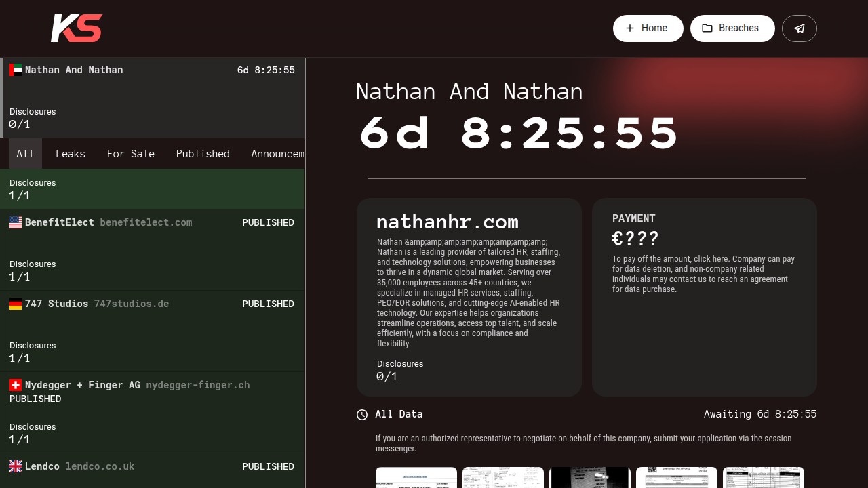Open the Nydegger + Finger AG entry
The width and height of the screenshot is (868, 488).
click(x=153, y=413)
